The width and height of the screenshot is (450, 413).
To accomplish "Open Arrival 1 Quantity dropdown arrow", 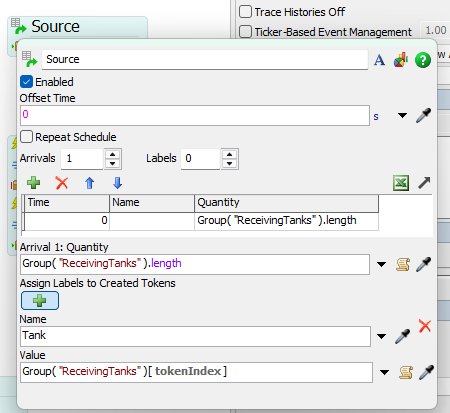I will click(381, 264).
